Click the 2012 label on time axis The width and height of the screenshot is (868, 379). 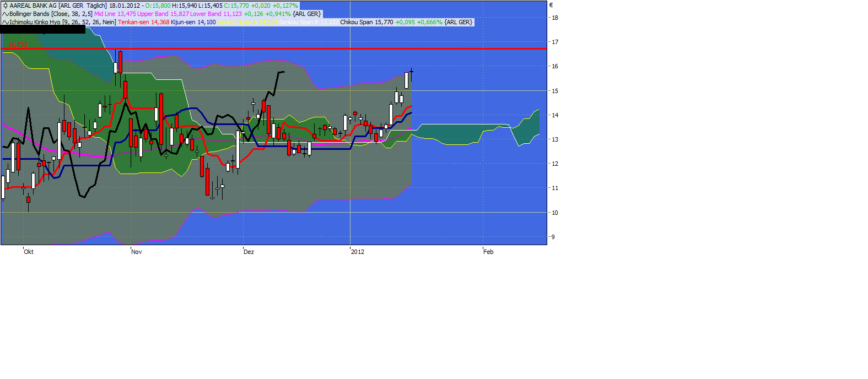pos(357,252)
